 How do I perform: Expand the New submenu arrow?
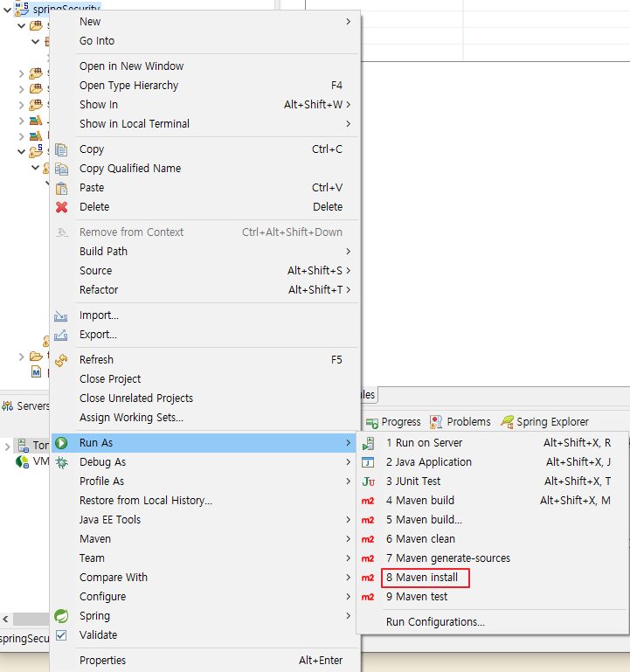point(348,22)
